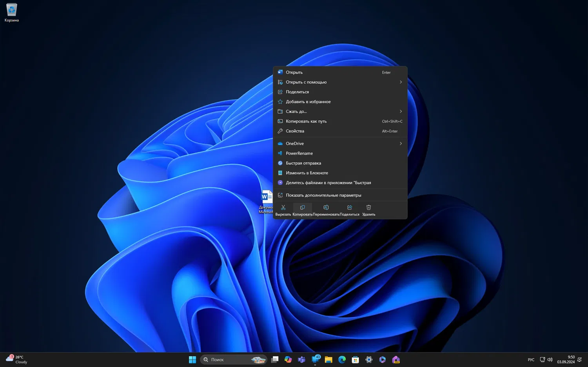Open the Microsoft Store taskbar icon
This screenshot has width=588, height=367.
(x=355, y=360)
